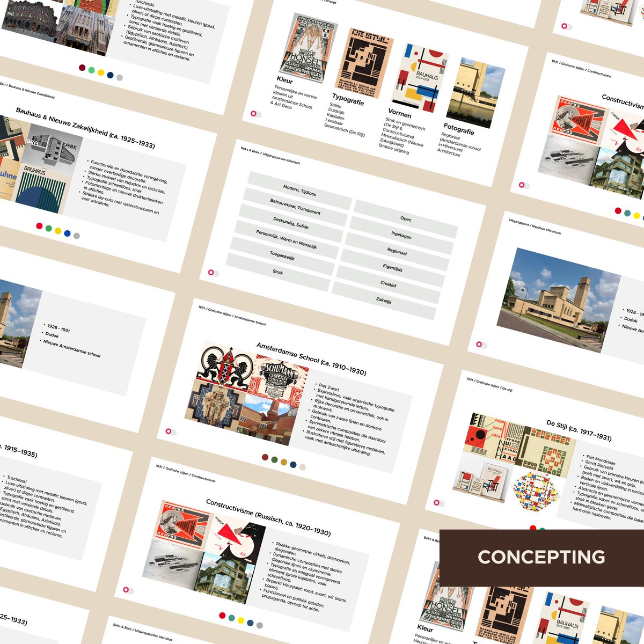Viewport: 644px width, 644px height.
Task: Select 'Persoonlijk, Warm en Menselijk' cell
Action: coord(287,239)
